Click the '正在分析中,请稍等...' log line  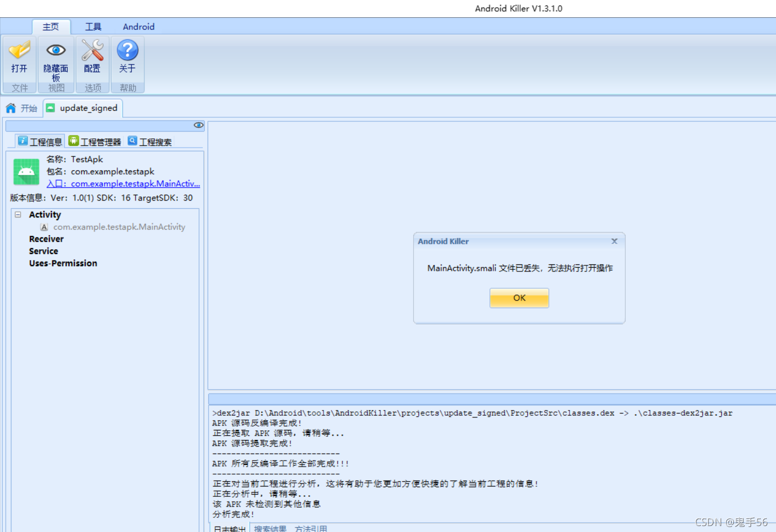pos(262,494)
